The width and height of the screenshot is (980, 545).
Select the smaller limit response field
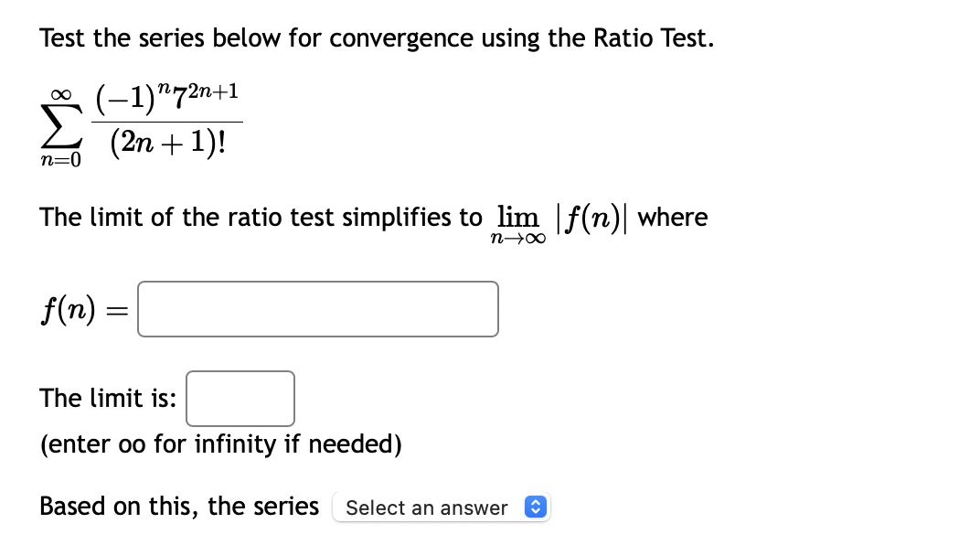240,398
